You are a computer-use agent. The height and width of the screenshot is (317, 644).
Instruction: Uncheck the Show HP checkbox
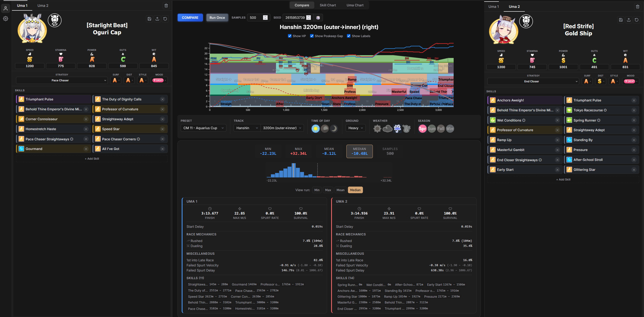coord(290,36)
